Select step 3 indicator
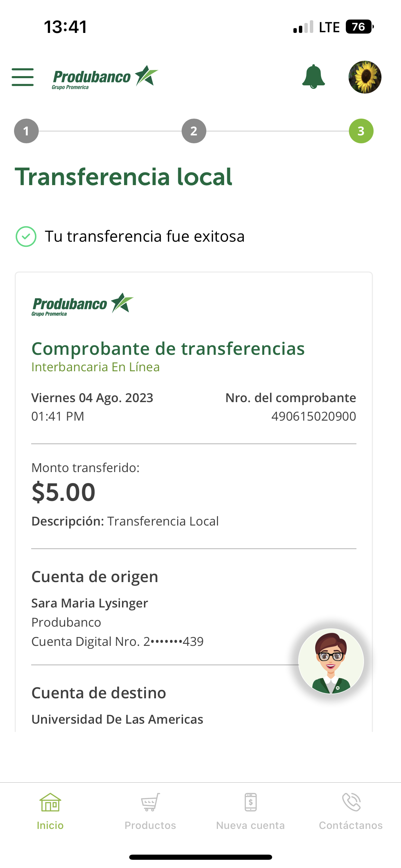The height and width of the screenshot is (868, 401). coord(361,131)
